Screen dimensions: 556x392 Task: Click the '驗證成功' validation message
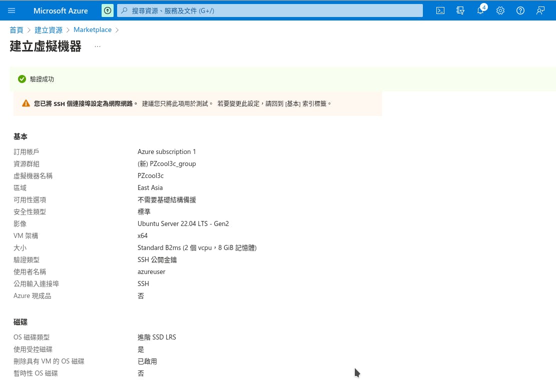pyautogui.click(x=42, y=79)
